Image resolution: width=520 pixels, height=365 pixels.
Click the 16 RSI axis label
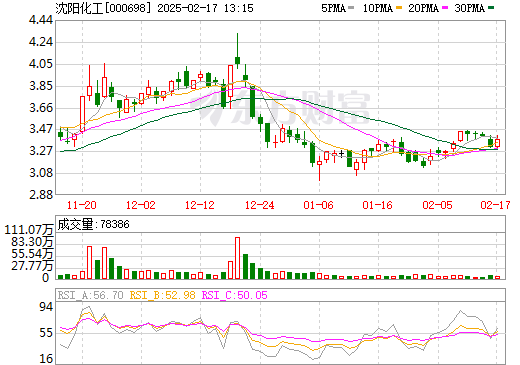pyautogui.click(x=46, y=359)
